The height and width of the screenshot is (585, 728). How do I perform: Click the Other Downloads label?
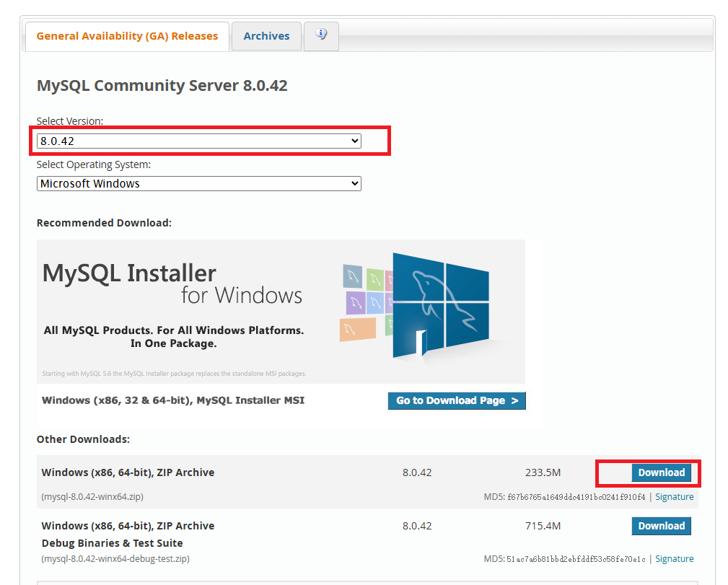coord(83,439)
